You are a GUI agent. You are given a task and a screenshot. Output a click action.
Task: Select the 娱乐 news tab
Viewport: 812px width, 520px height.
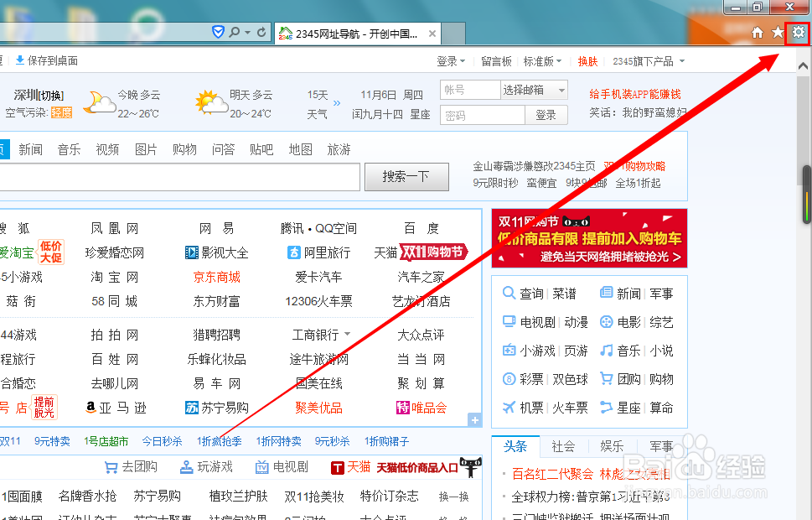[612, 446]
